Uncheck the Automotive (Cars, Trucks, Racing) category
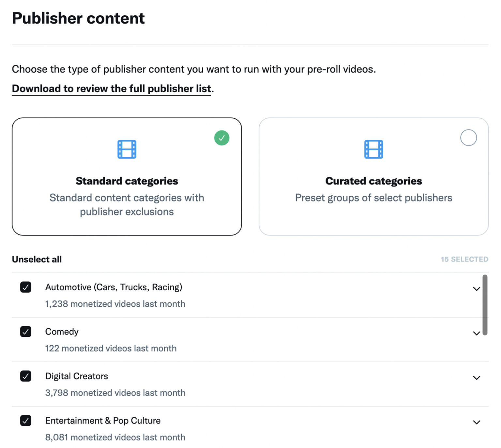 pos(25,287)
